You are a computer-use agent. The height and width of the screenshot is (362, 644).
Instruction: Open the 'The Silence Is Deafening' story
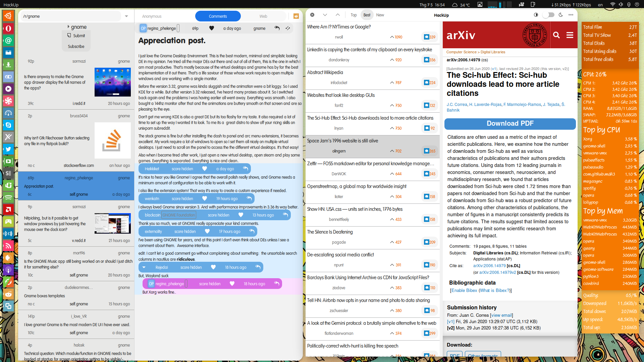click(x=372, y=237)
